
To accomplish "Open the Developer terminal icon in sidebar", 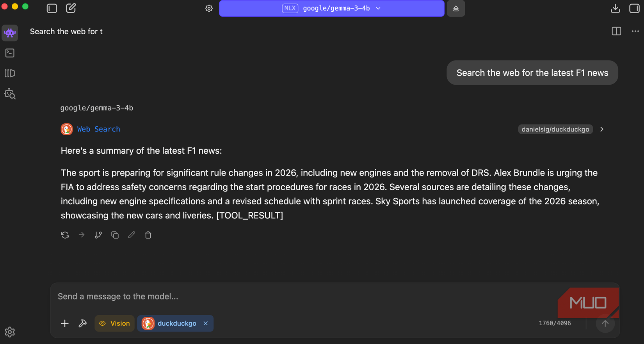I will pyautogui.click(x=10, y=53).
